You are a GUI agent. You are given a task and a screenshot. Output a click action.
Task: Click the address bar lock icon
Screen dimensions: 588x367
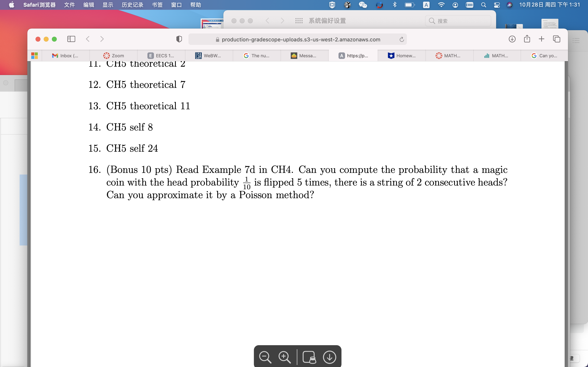tap(217, 39)
